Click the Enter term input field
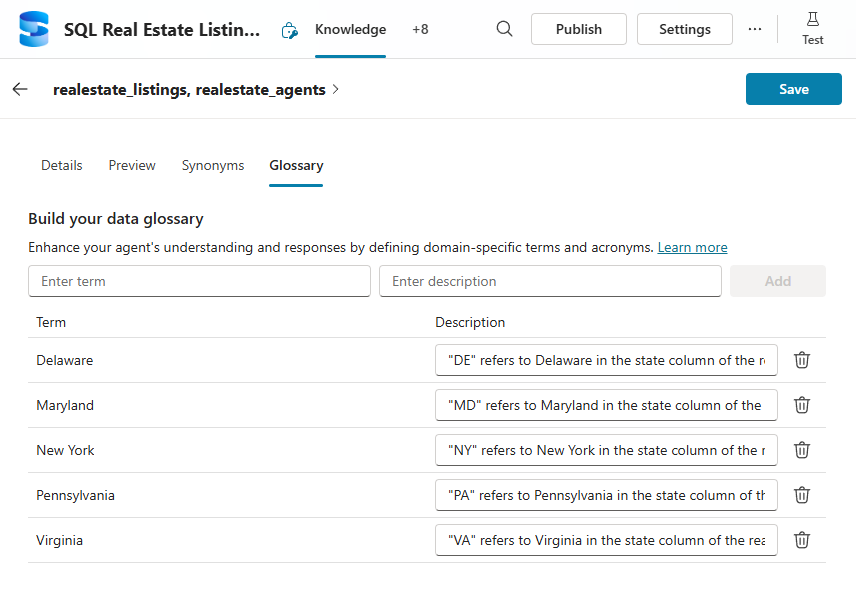The height and width of the screenshot is (602, 856). (199, 281)
